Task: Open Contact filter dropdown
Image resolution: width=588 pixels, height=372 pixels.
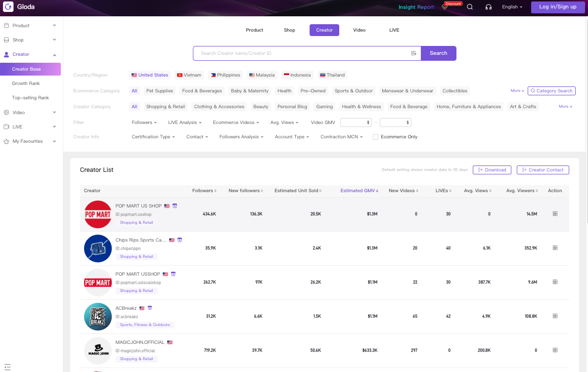Action: [197, 137]
